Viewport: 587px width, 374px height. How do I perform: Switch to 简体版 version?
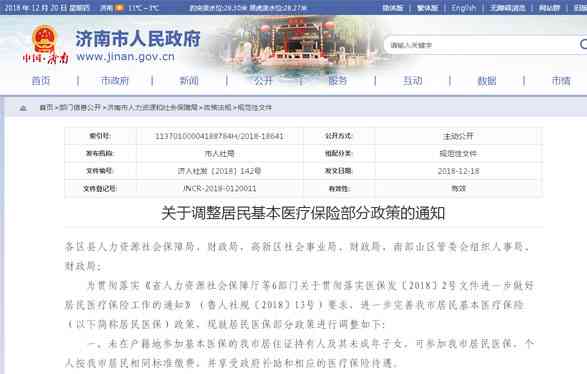[x=392, y=7]
